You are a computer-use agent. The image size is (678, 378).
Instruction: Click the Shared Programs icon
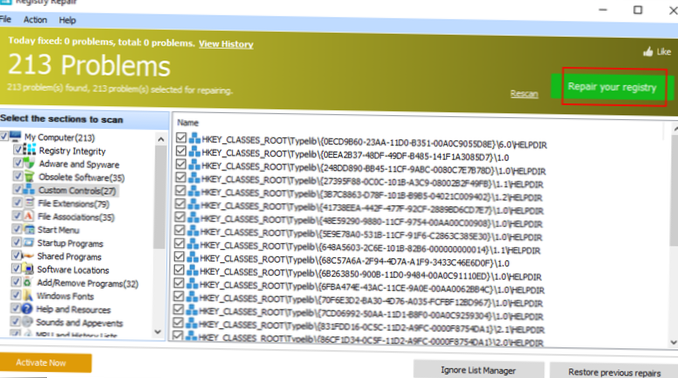[28, 256]
